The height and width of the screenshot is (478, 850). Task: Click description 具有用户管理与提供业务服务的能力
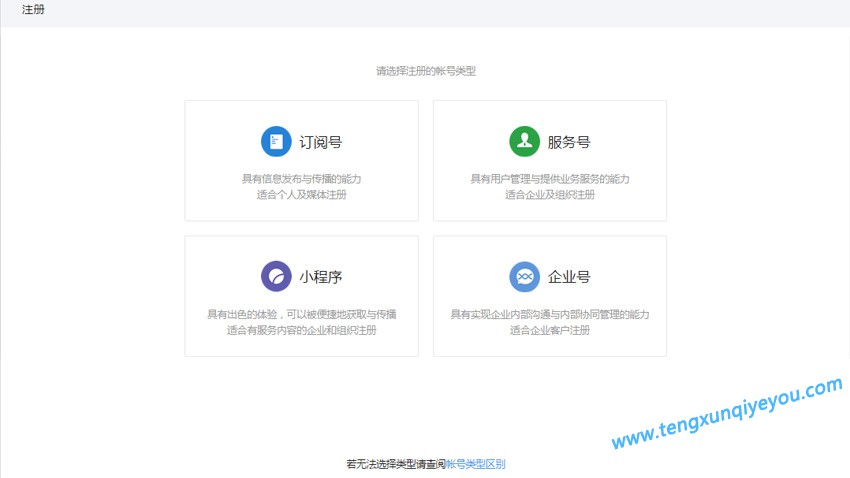click(x=550, y=179)
